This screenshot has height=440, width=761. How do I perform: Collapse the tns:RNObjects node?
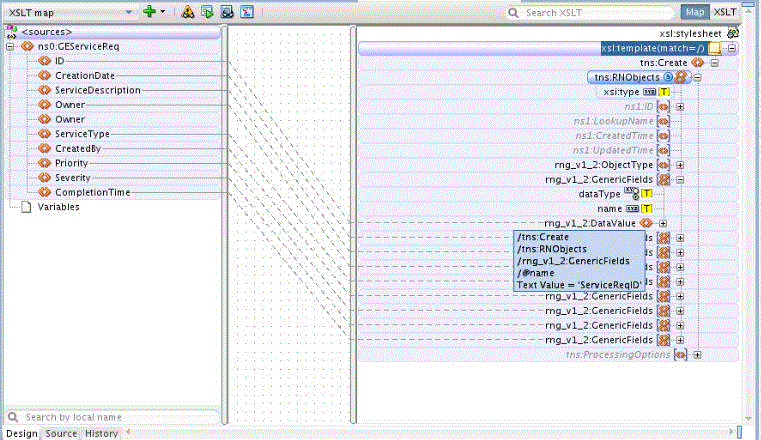coord(697,78)
